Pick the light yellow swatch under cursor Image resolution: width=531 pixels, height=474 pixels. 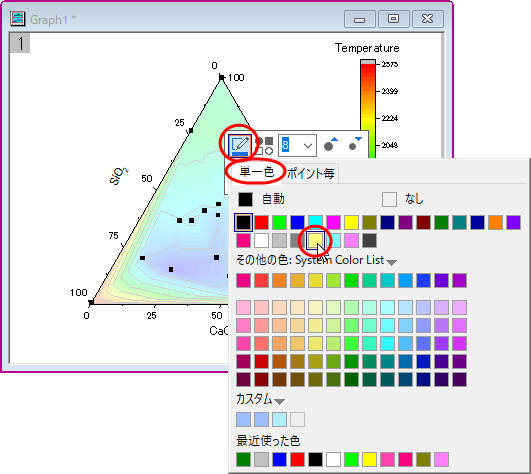[315, 240]
